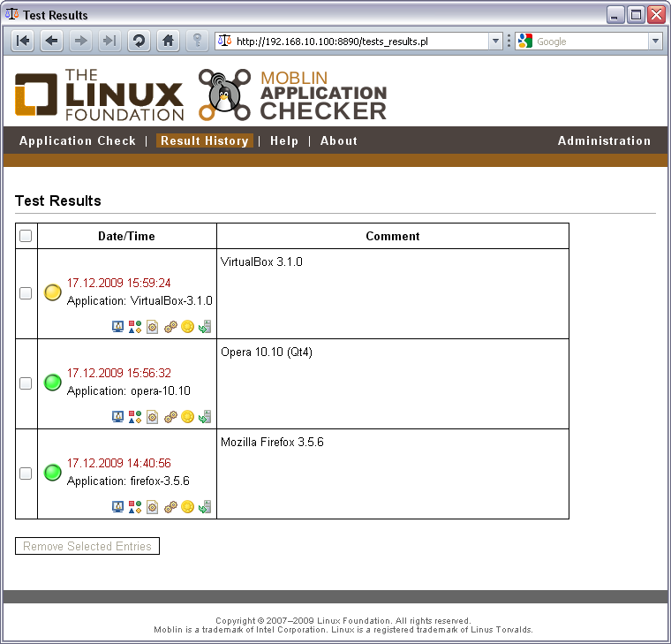This screenshot has width=671, height=644.
Task: Click the Linux monitor icon for firefox-3.5.6
Action: 117,507
